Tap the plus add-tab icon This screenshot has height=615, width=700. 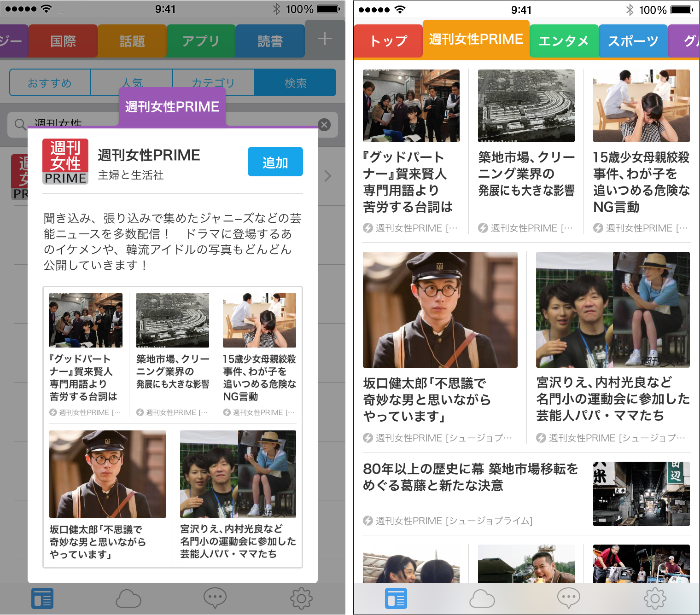click(325, 39)
